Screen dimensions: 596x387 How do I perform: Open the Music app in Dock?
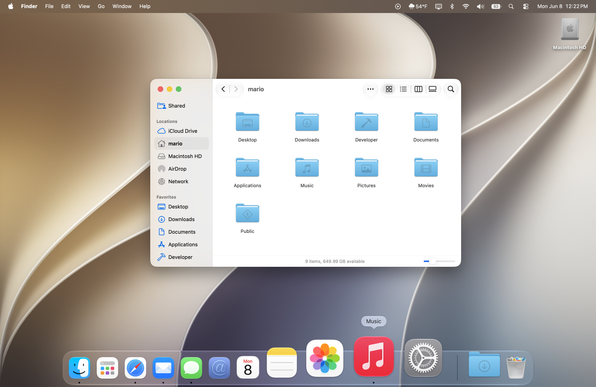click(373, 357)
